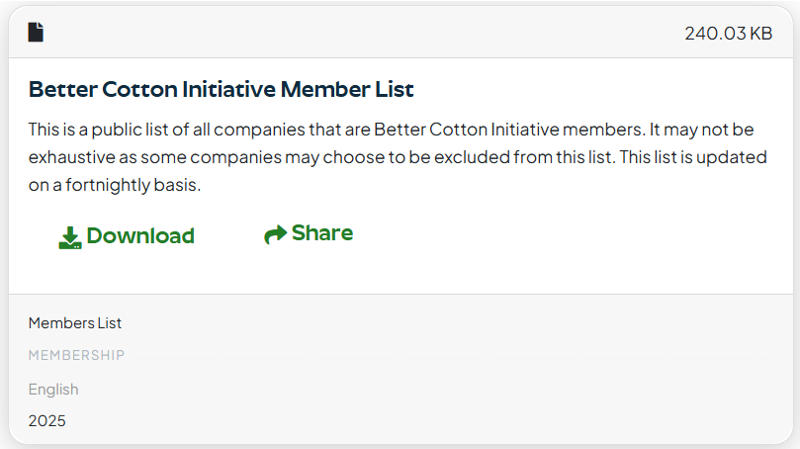Click the 2025 year label
This screenshot has height=449, width=800.
click(x=47, y=421)
